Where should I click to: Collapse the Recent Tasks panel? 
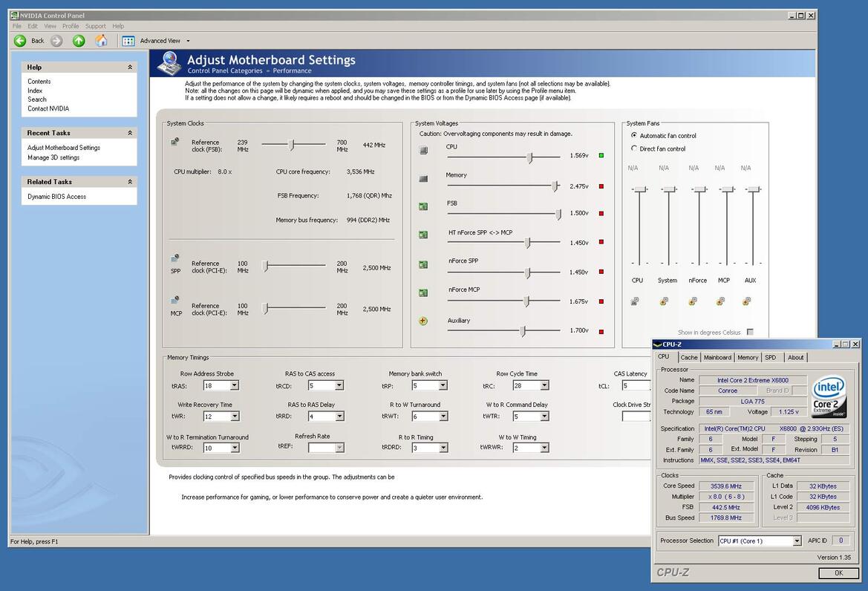coord(130,133)
